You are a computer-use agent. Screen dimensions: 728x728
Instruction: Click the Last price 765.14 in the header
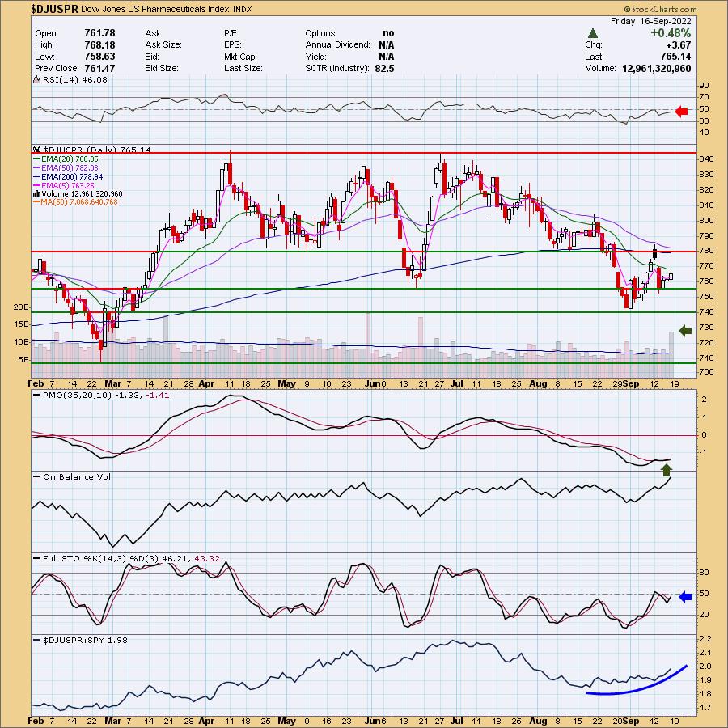click(x=676, y=57)
